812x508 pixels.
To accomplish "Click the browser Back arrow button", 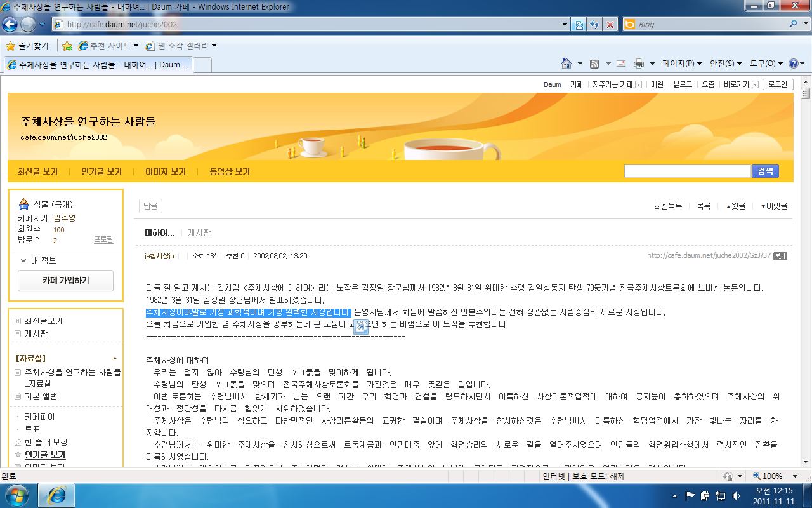I will click(x=11, y=25).
